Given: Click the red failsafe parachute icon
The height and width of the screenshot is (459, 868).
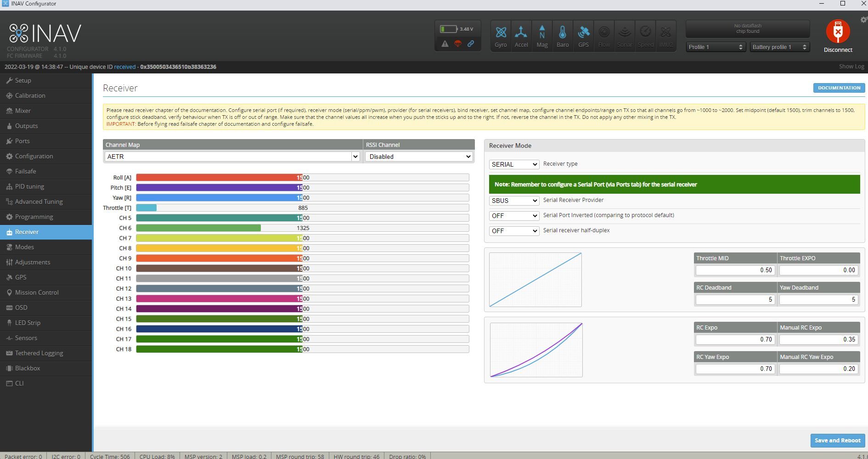Looking at the screenshot, I should click(458, 44).
